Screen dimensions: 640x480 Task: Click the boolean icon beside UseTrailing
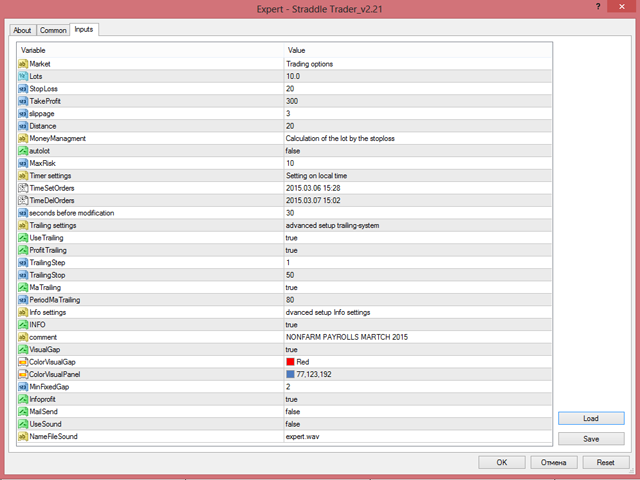[x=23, y=238]
